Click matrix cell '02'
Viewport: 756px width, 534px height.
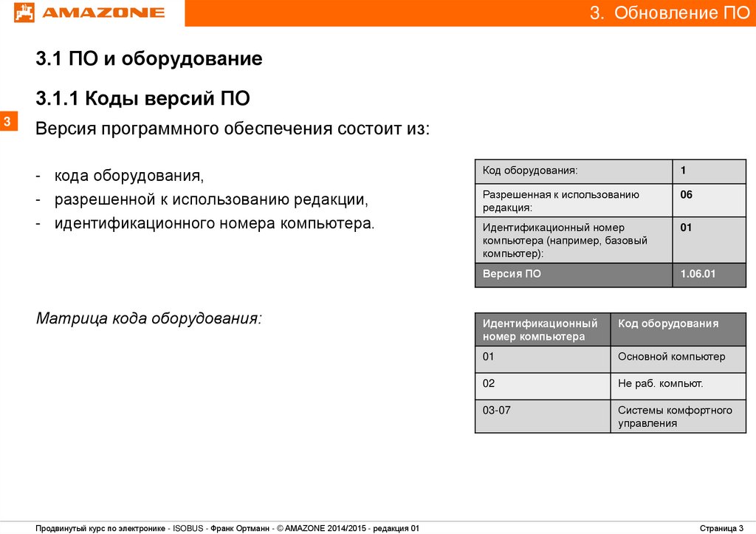tap(543, 386)
